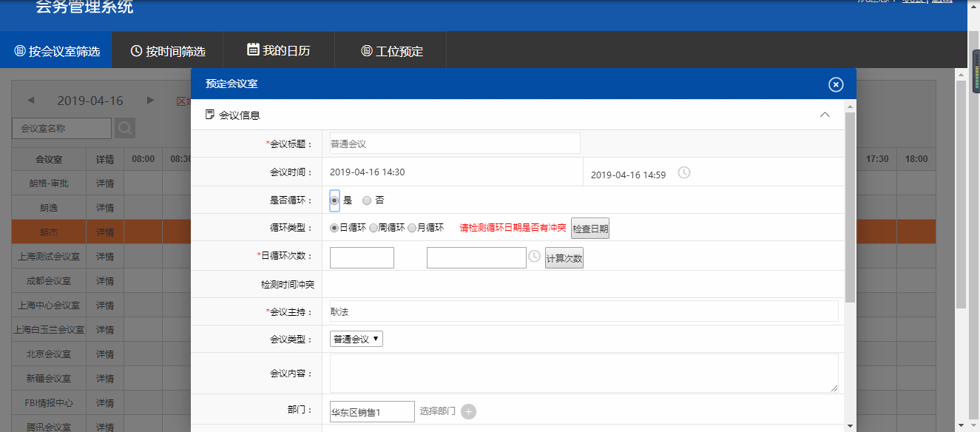Viewport: 980px width, 432px height.
Task: Click the 会议标题 input field
Action: [x=453, y=144]
